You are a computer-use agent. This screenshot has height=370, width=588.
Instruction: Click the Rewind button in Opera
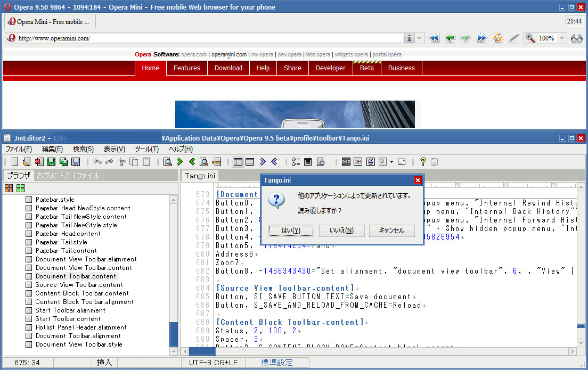point(434,38)
